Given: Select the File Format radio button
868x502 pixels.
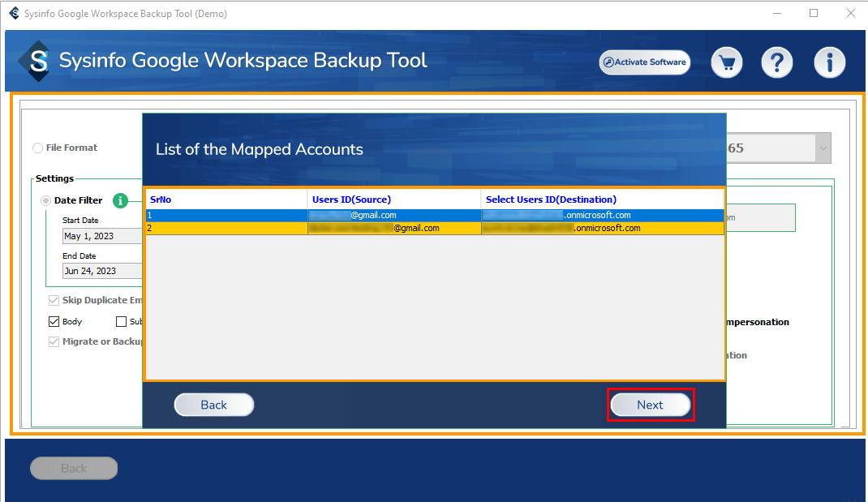Looking at the screenshot, I should 37,148.
